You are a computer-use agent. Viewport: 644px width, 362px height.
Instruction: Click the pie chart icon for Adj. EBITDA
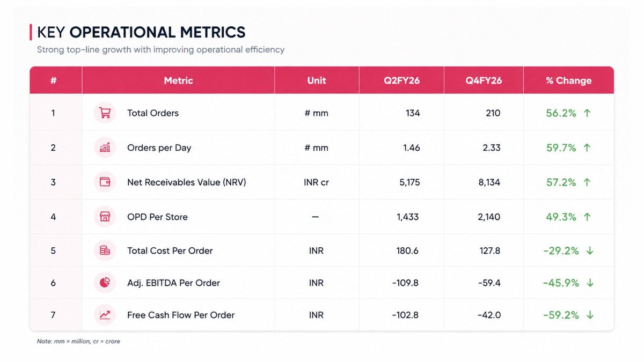105,283
